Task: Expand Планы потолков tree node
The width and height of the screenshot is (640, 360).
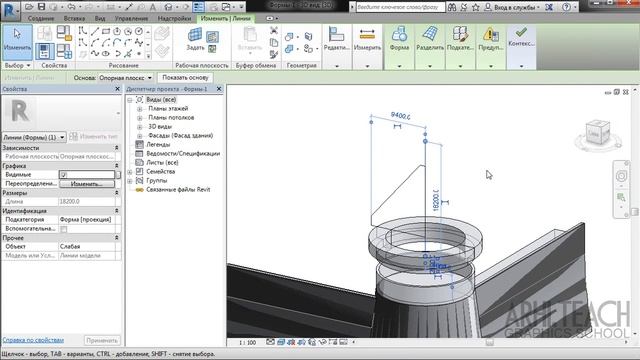Action: pos(140,118)
